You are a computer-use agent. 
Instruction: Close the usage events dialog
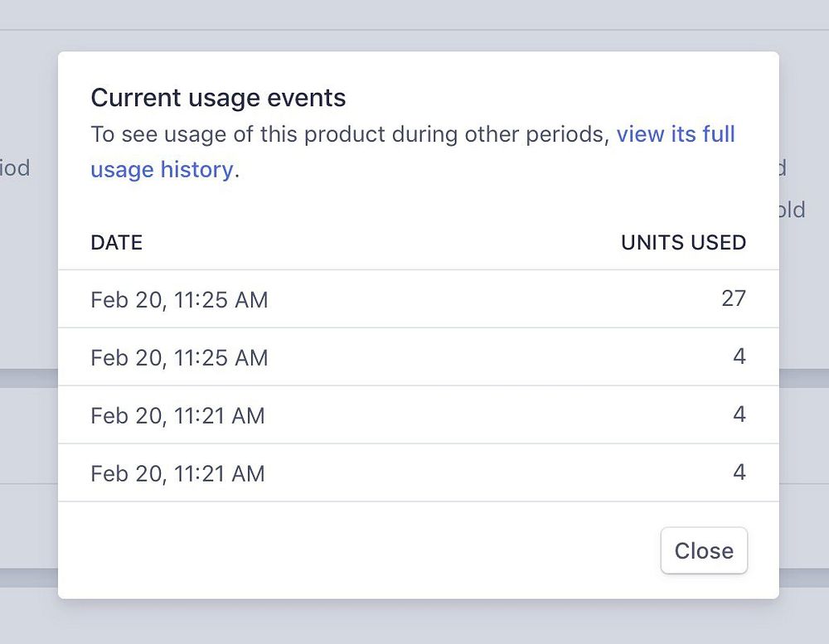(704, 550)
